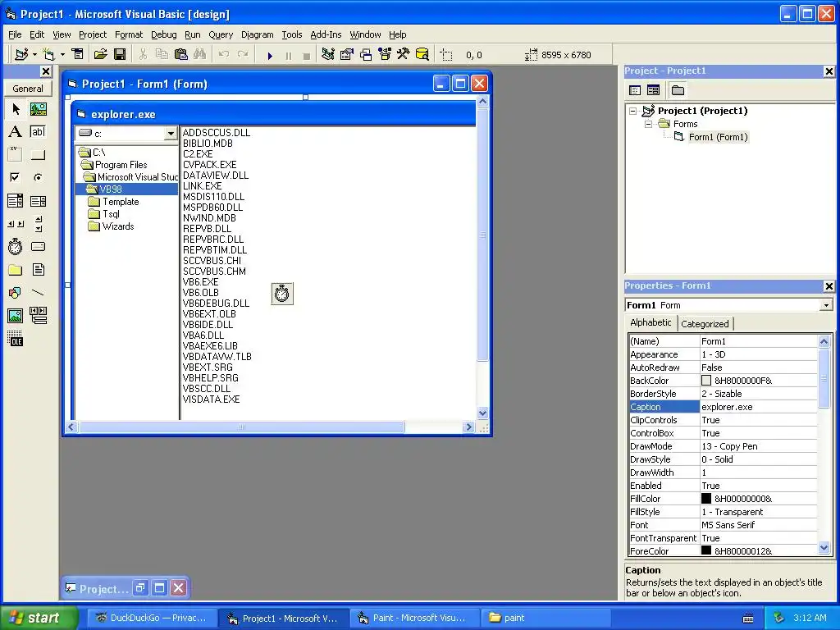Click the properties list scroll-down arrow
This screenshot has height=630, width=840.
click(824, 548)
